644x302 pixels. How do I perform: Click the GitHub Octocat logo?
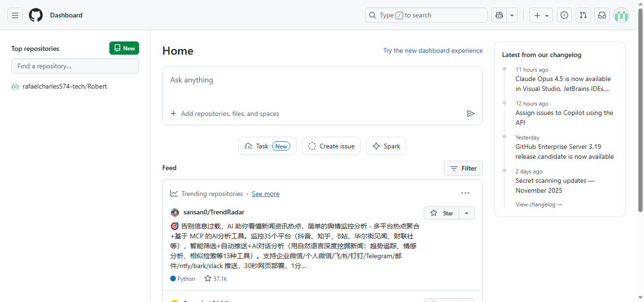36,15
